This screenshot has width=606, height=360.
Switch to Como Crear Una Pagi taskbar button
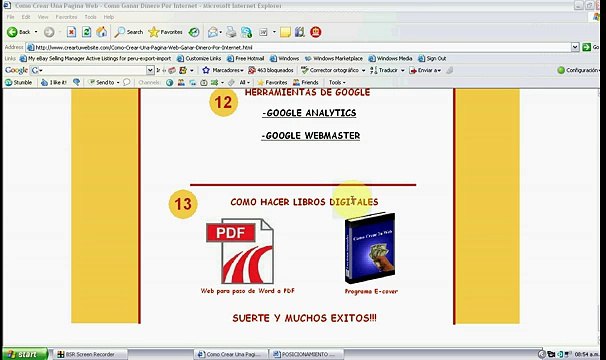pos(232,354)
